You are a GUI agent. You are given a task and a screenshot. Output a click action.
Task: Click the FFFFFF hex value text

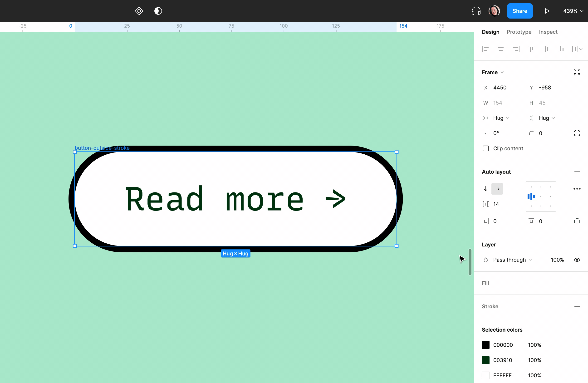pyautogui.click(x=502, y=375)
